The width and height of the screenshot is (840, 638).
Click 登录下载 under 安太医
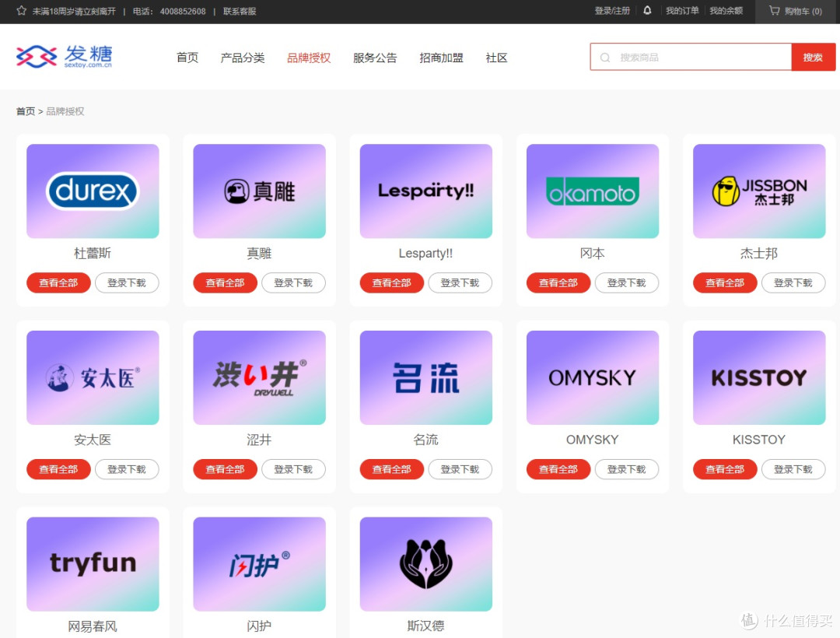127,469
